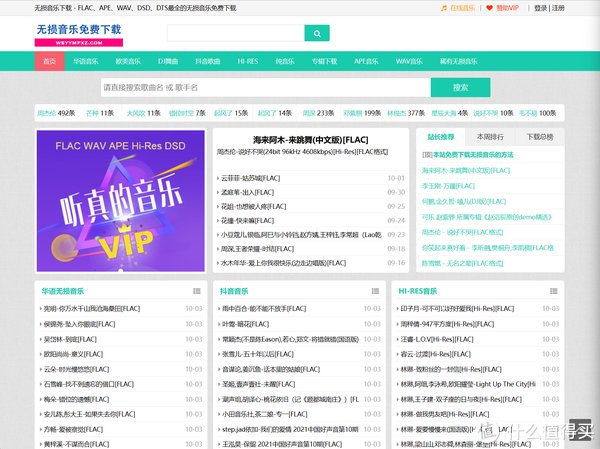The height and width of the screenshot is (449, 600).
Task: Click the music note icon beside 在线音乐
Action: 444,8
